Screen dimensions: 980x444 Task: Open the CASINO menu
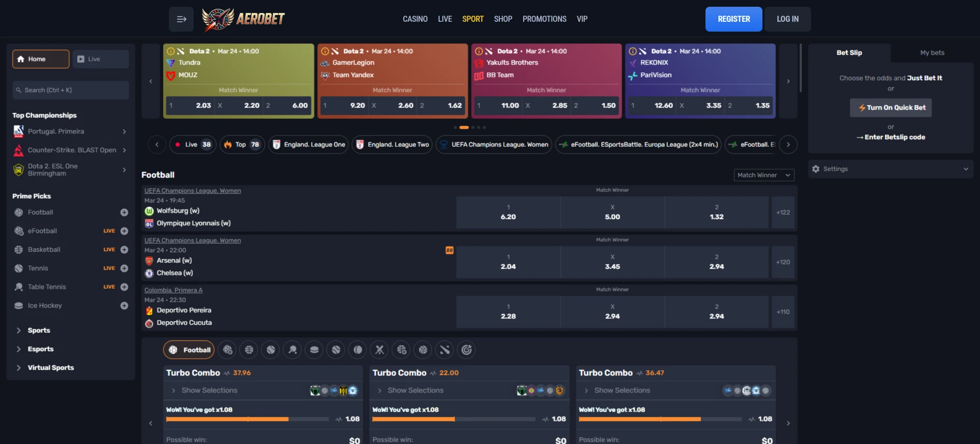[x=415, y=19]
